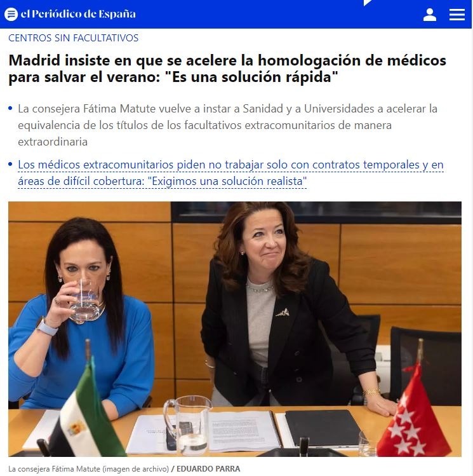Open the CENTROS SIN FACULTATIVOS section link
Screen dimensions: 473x476
pos(74,38)
